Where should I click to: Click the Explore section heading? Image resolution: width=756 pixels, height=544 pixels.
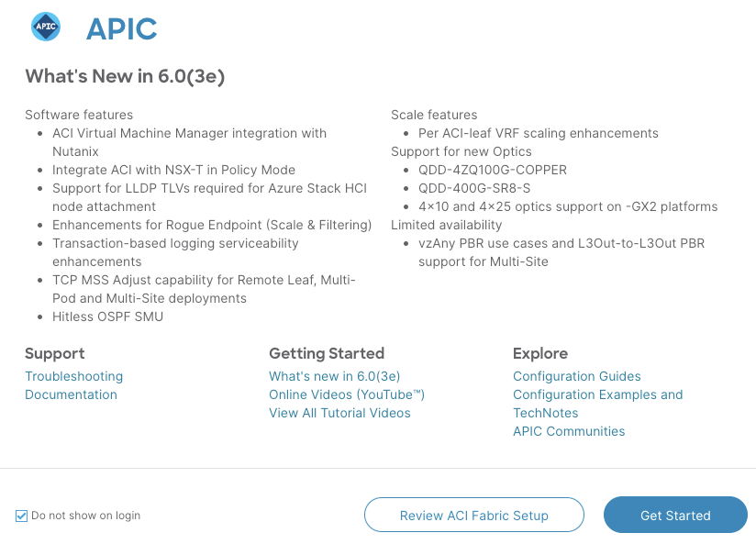[x=540, y=353]
